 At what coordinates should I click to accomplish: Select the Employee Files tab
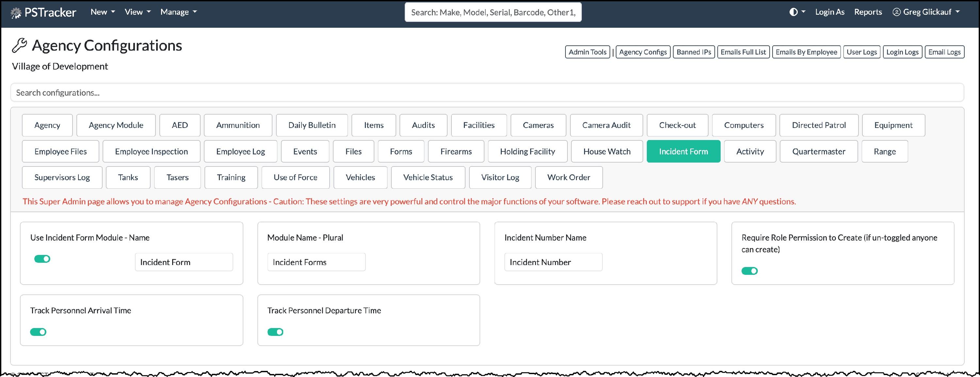tap(60, 151)
